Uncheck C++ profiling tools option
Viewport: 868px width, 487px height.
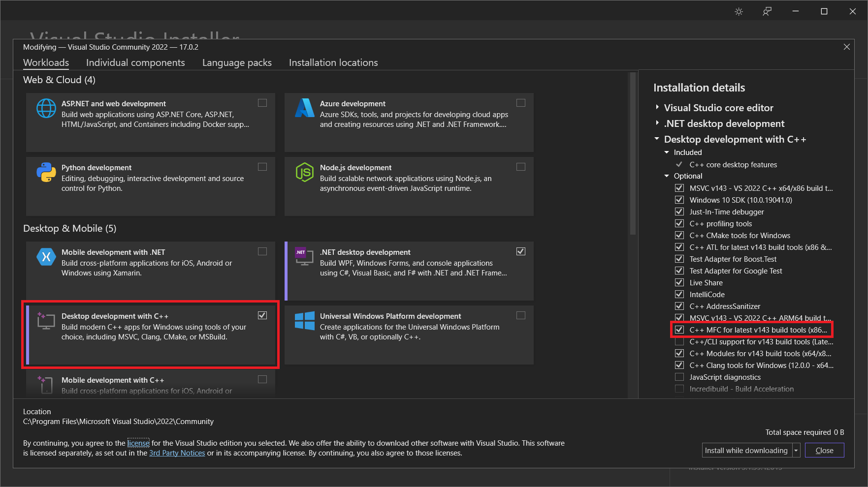click(679, 223)
